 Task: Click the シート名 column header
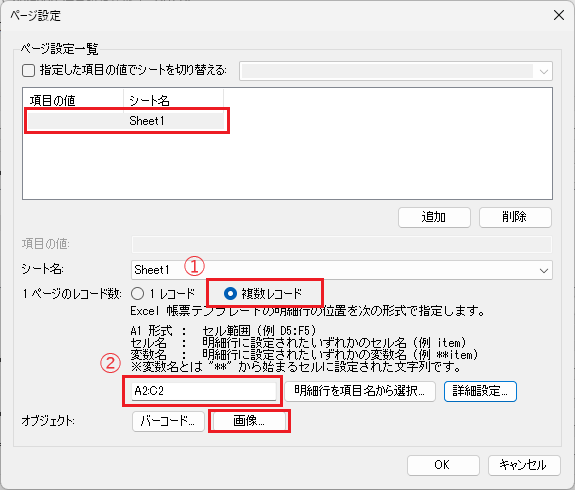tap(173, 100)
